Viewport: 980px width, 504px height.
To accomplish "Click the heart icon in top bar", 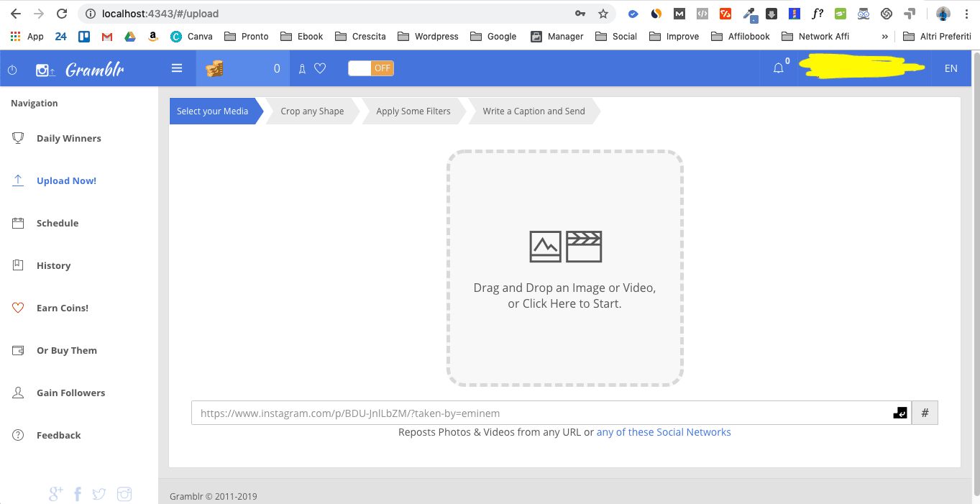I will [x=320, y=68].
